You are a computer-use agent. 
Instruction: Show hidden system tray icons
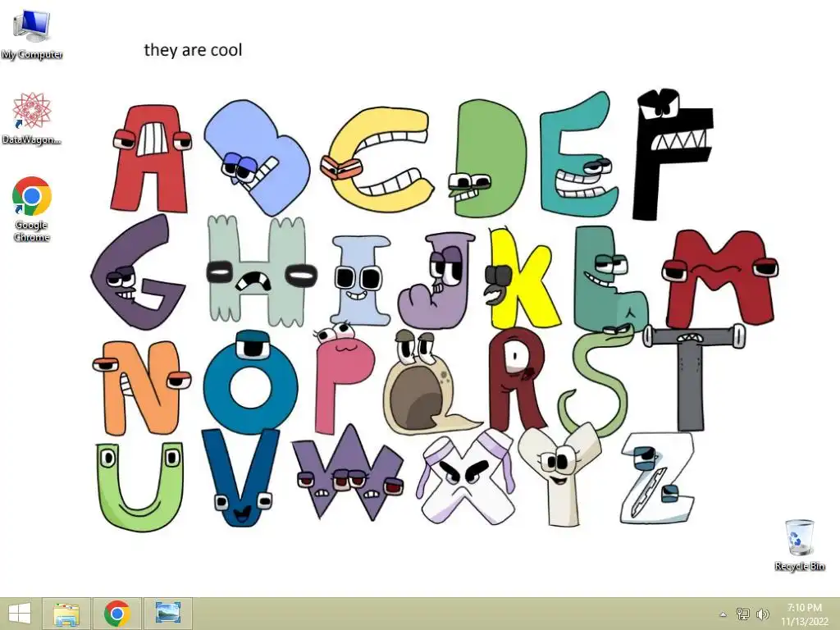click(x=723, y=614)
